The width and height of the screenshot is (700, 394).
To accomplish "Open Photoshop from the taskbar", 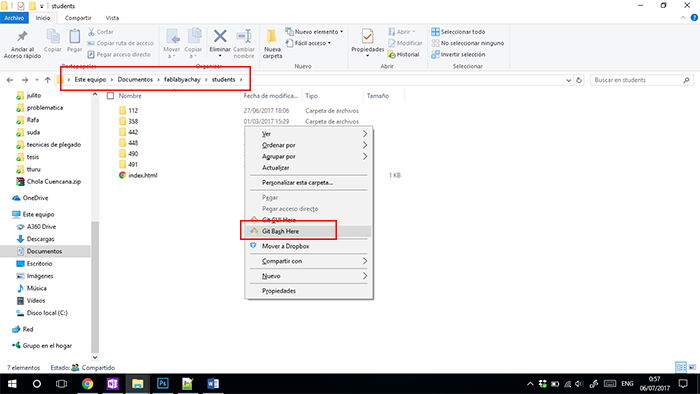I will point(162,384).
